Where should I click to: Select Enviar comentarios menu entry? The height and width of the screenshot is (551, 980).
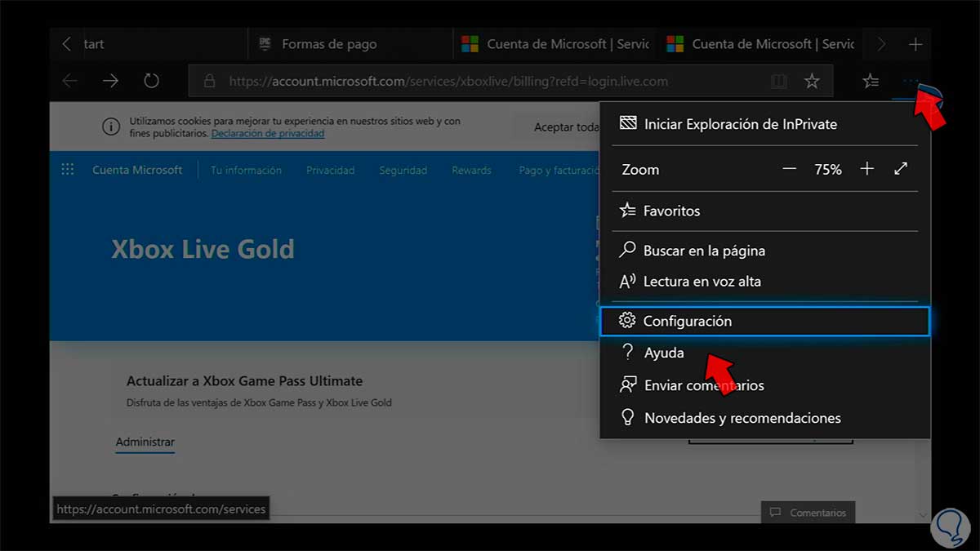click(765, 385)
